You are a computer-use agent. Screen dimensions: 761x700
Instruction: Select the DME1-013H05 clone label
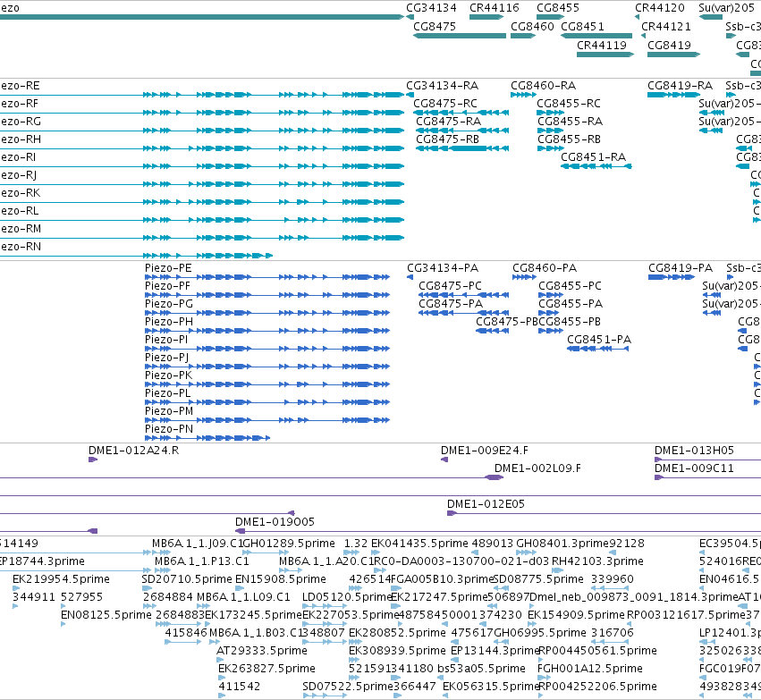point(694,451)
